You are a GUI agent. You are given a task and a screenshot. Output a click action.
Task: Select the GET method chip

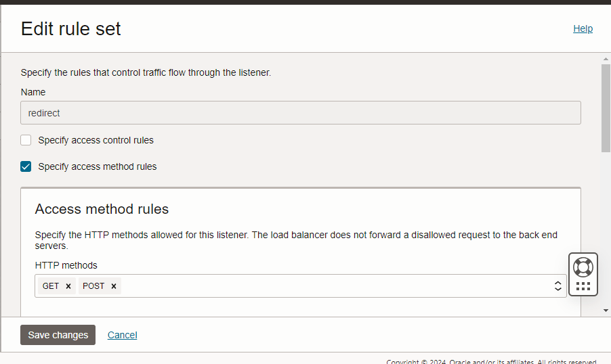[51, 286]
